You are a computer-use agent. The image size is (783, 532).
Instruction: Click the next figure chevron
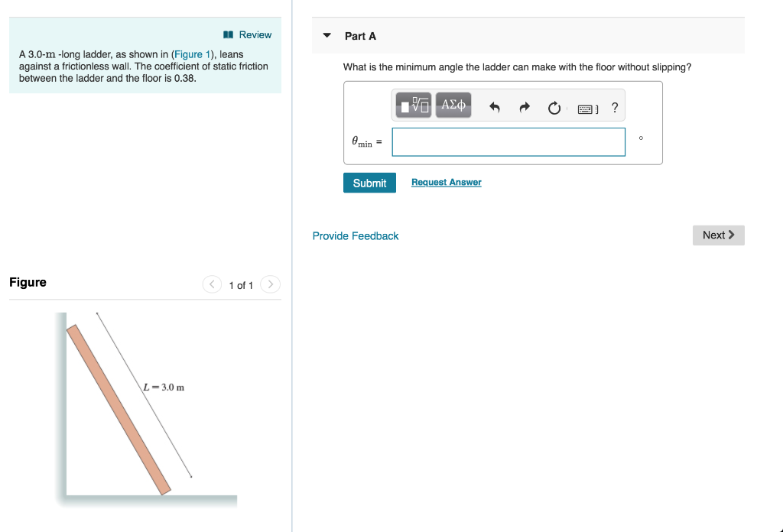tap(270, 284)
